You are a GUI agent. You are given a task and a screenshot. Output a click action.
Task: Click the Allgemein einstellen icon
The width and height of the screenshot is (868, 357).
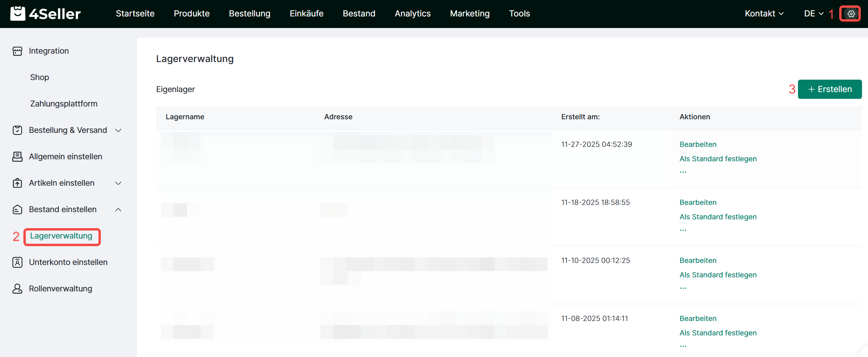(17, 157)
